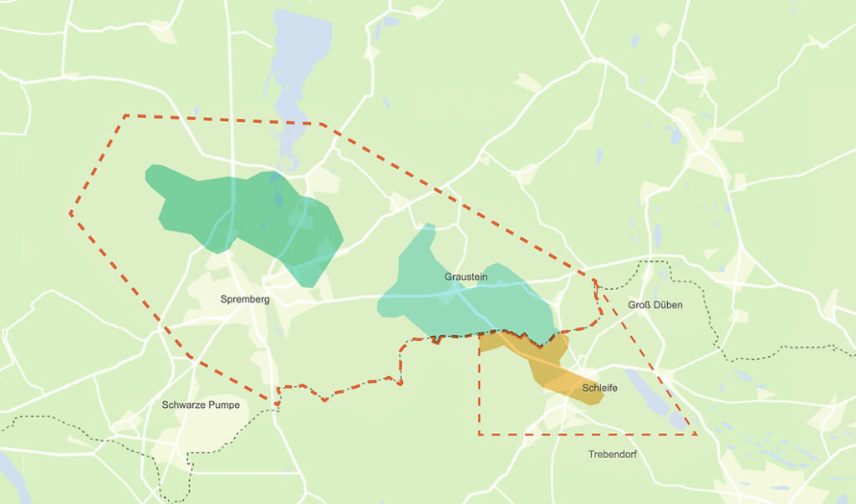Click the Trebendorf place label
856x504 pixels.
[x=613, y=455]
